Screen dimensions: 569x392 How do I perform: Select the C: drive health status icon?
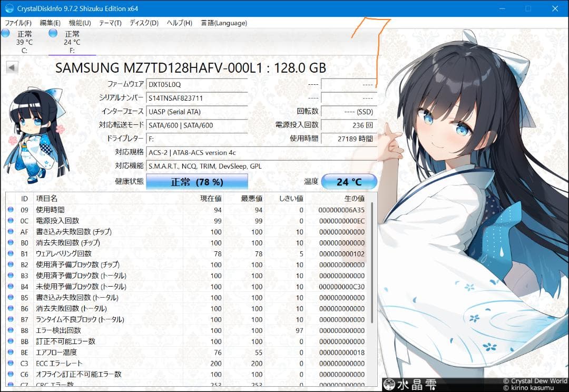tap(5, 33)
